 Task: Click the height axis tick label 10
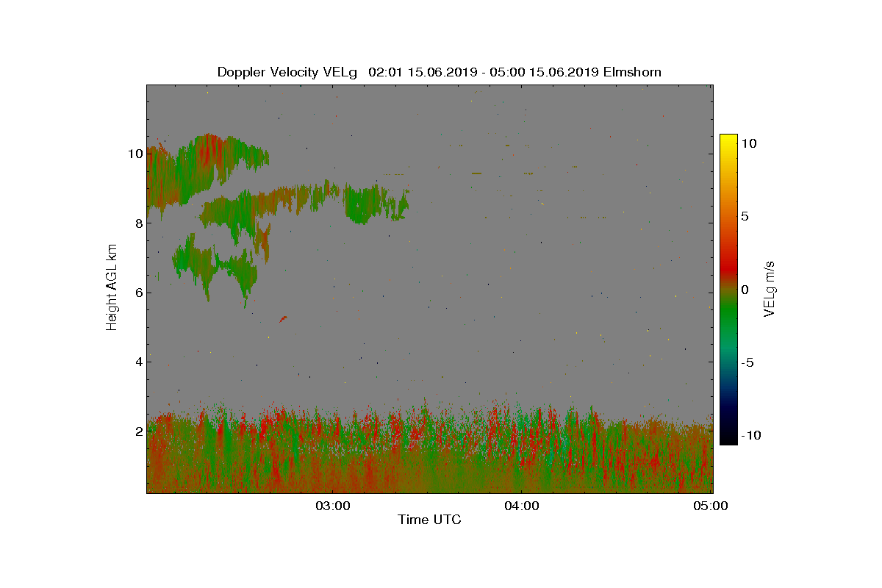tap(135, 154)
